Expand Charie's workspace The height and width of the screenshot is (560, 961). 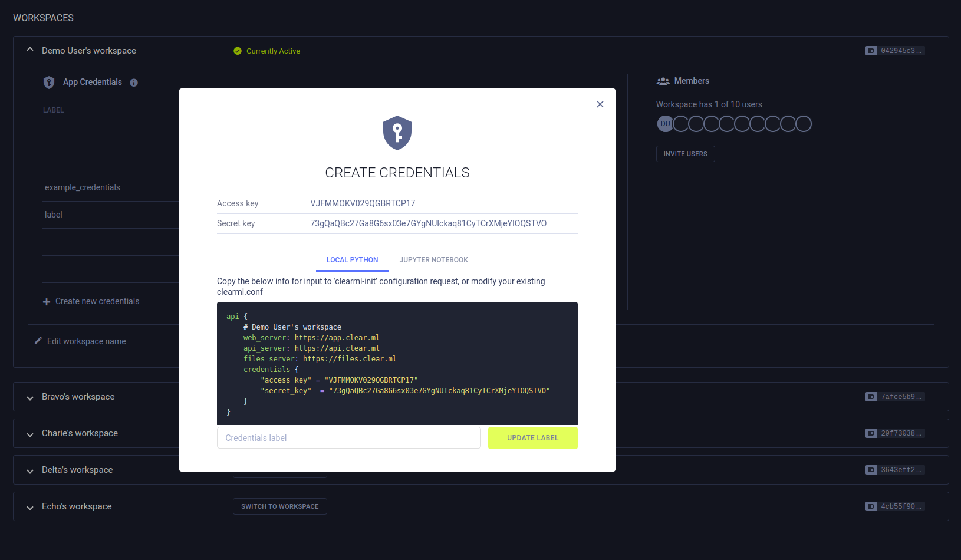click(30, 434)
